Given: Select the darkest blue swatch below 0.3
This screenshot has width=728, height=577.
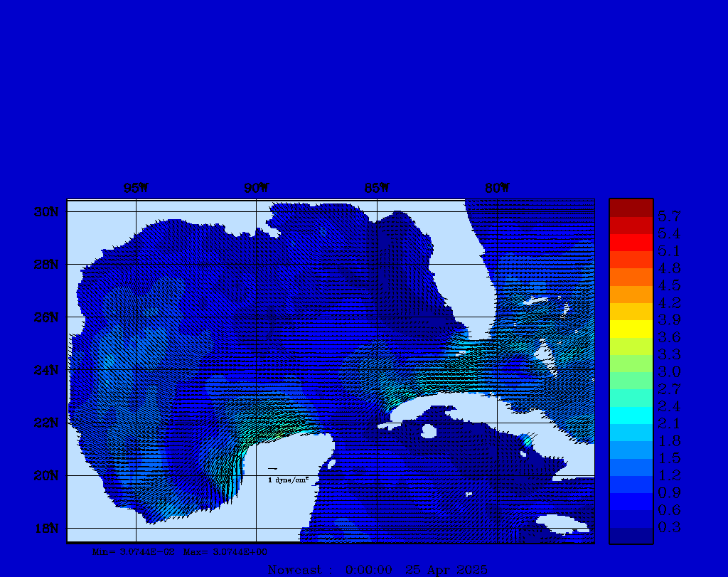Looking at the screenshot, I should pyautogui.click(x=631, y=536).
